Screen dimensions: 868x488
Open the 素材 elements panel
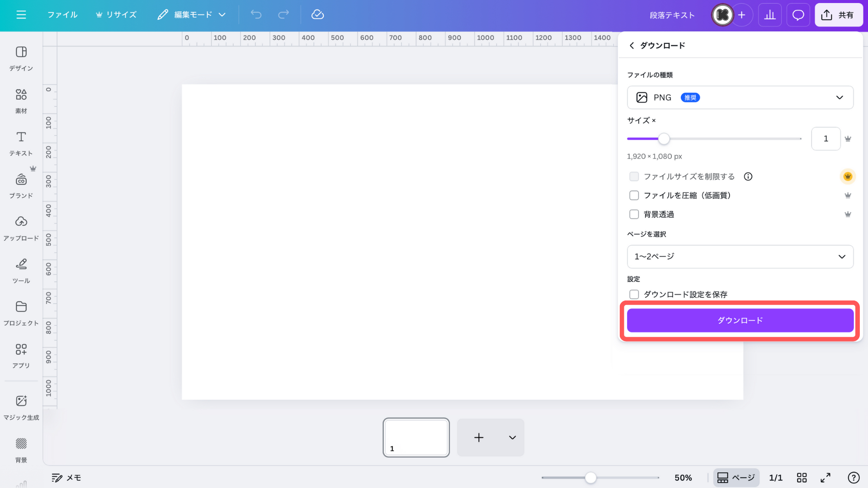pos(21,101)
